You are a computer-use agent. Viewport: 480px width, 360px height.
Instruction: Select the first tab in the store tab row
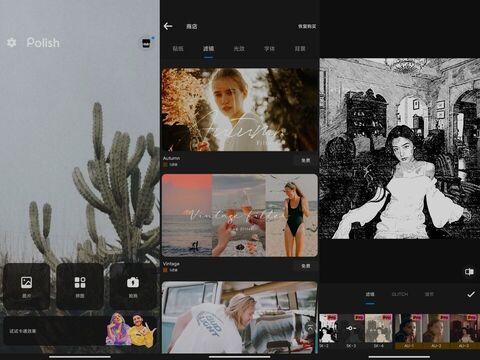(178, 49)
